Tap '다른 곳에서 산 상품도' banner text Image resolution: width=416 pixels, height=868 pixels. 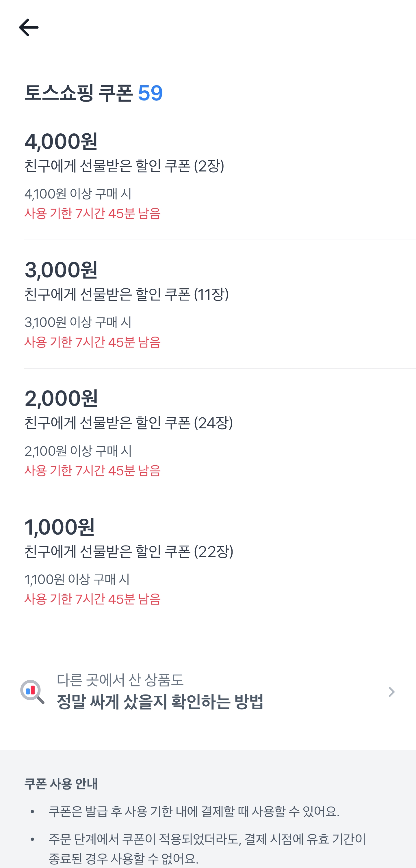pyautogui.click(x=120, y=680)
